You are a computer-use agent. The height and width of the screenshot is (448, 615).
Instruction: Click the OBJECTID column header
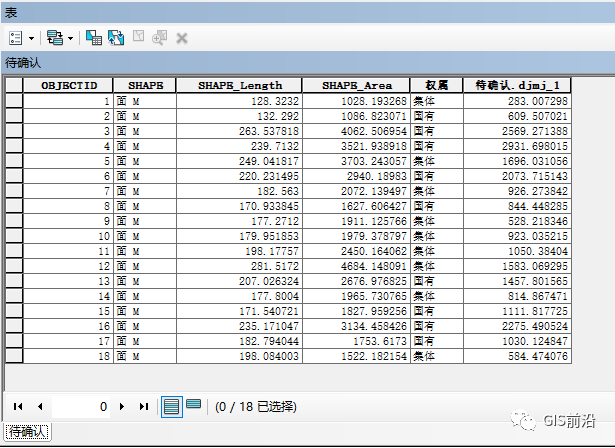coord(68,85)
